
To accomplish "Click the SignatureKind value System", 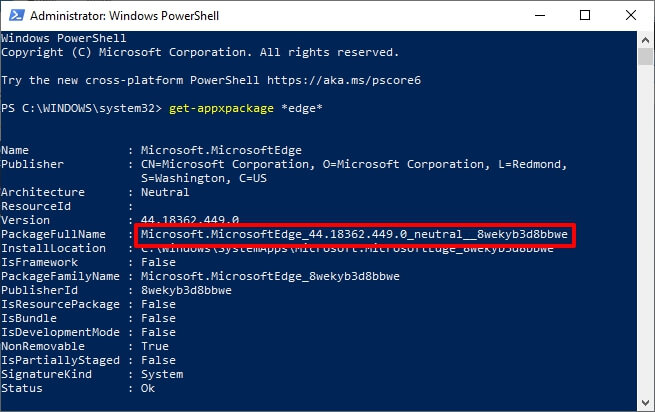I will pyautogui.click(x=162, y=374).
